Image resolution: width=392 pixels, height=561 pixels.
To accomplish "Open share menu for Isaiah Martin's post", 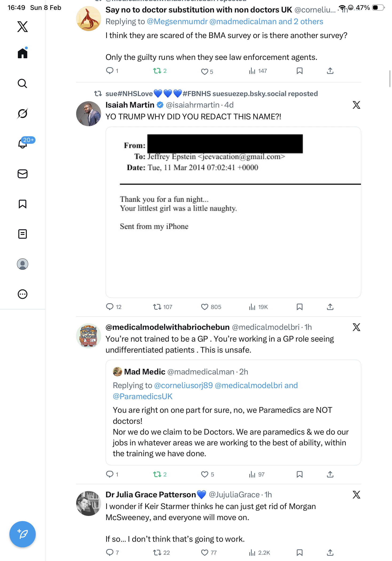I will pos(330,307).
